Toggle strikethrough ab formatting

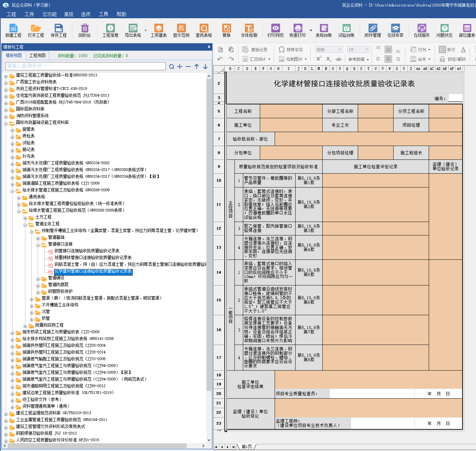pyautogui.click(x=339, y=59)
